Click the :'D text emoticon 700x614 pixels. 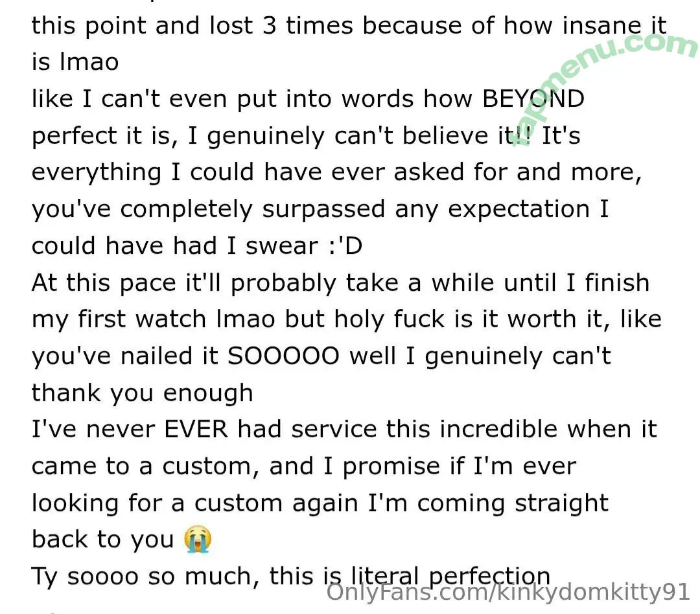(x=345, y=246)
